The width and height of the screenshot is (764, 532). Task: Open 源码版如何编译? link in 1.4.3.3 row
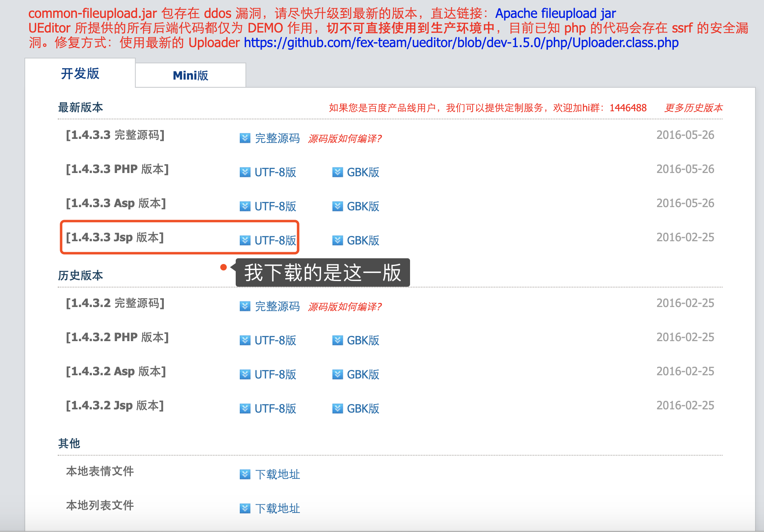click(x=345, y=138)
